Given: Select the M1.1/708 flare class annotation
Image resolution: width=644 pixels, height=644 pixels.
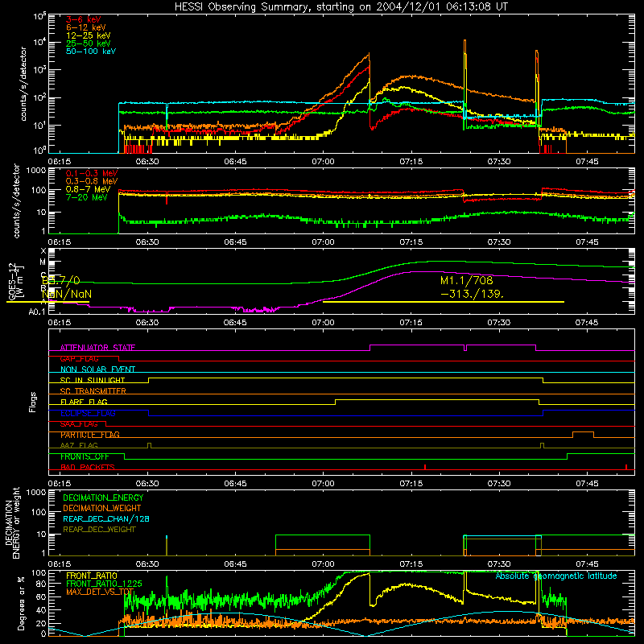Looking at the screenshot, I should (x=467, y=280).
